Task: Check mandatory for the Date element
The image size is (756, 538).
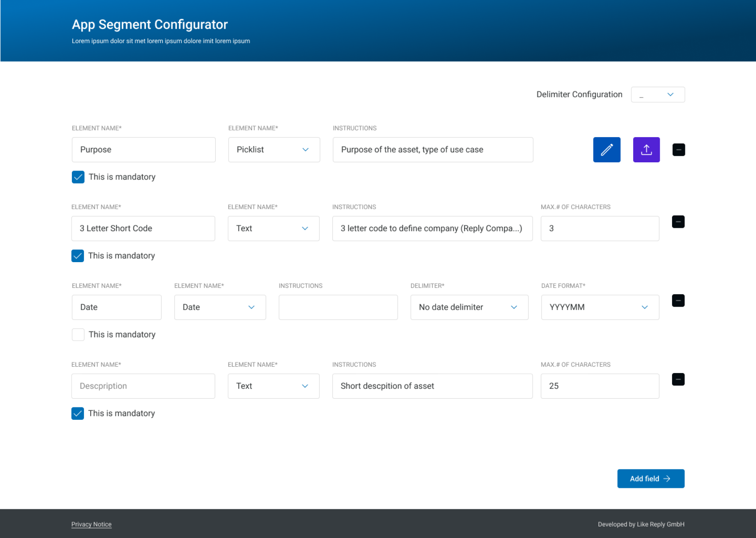Action: click(x=78, y=335)
